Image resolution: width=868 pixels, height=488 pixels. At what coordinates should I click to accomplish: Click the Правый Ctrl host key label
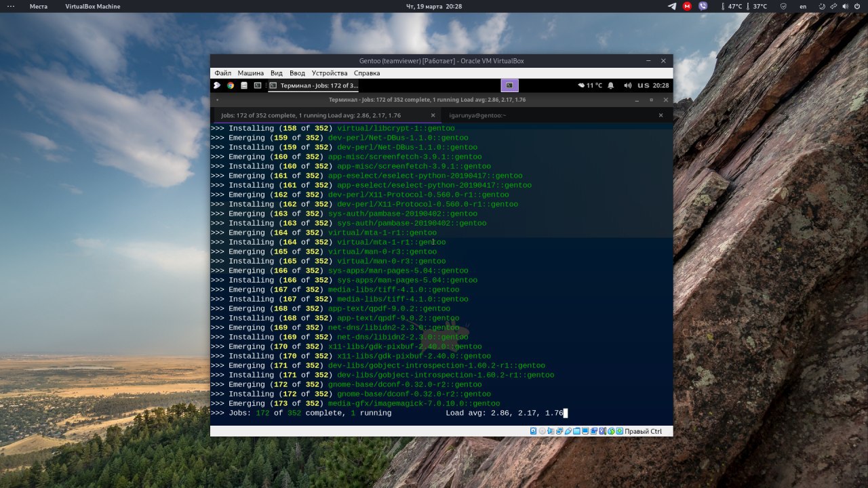(x=643, y=431)
